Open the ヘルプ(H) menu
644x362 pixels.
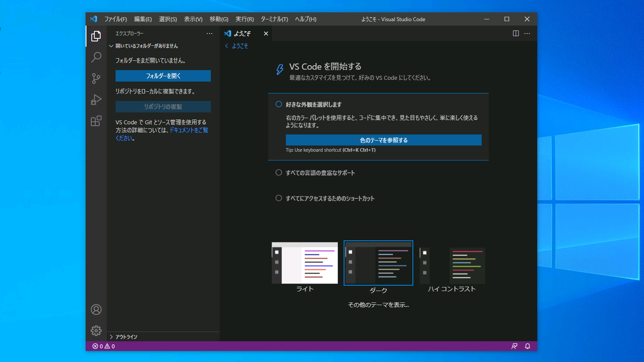pyautogui.click(x=306, y=19)
